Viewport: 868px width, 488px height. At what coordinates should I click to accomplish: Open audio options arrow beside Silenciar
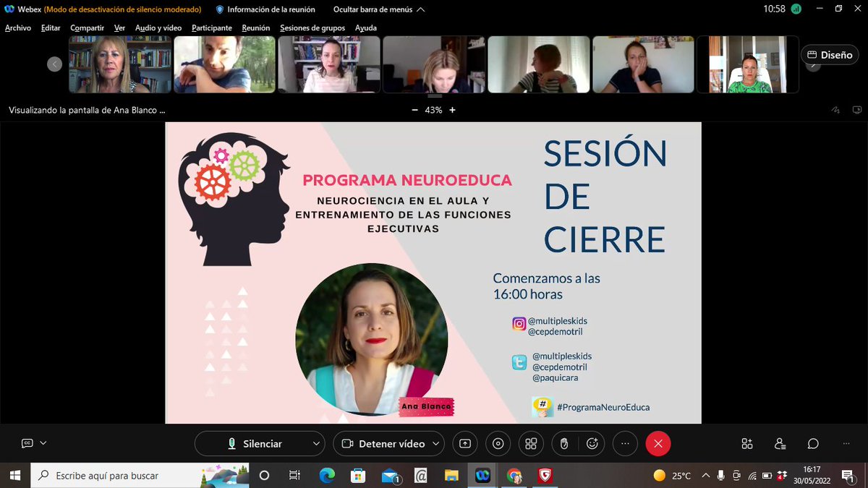click(316, 444)
